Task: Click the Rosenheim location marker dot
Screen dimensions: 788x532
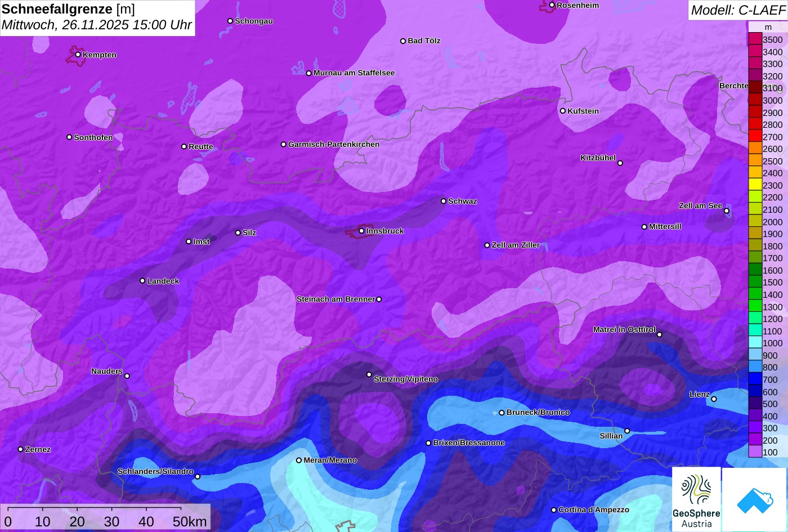Action: 552,5
